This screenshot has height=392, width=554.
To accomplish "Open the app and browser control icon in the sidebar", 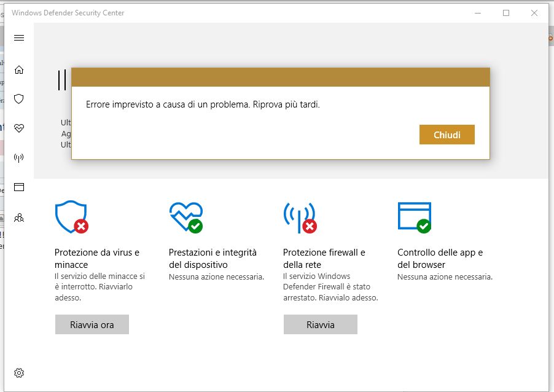I will [x=19, y=187].
